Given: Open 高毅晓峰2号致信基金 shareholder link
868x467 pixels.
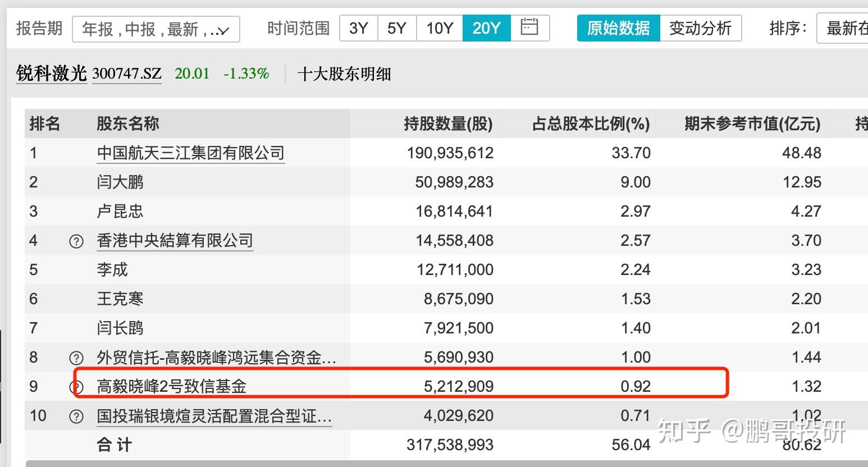Looking at the screenshot, I should pos(172,386).
